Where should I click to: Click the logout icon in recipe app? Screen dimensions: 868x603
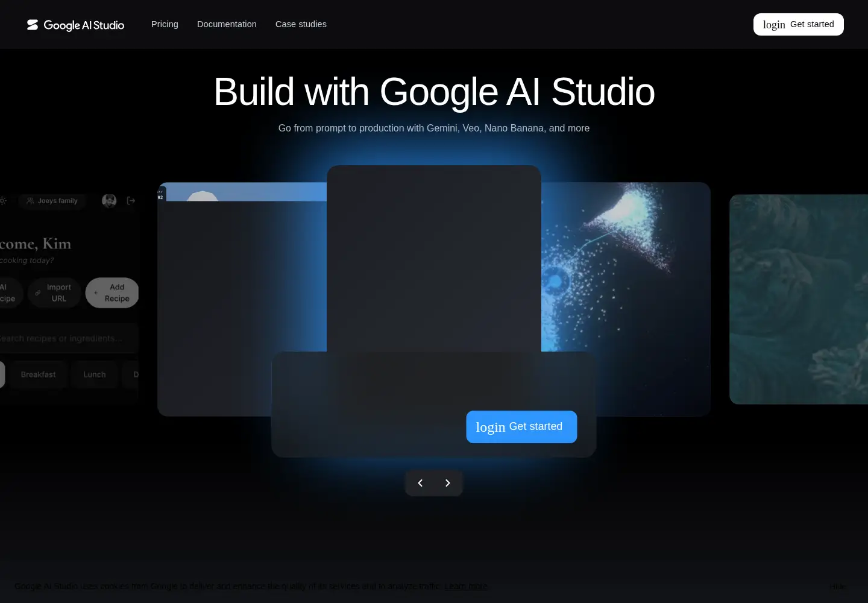(131, 201)
